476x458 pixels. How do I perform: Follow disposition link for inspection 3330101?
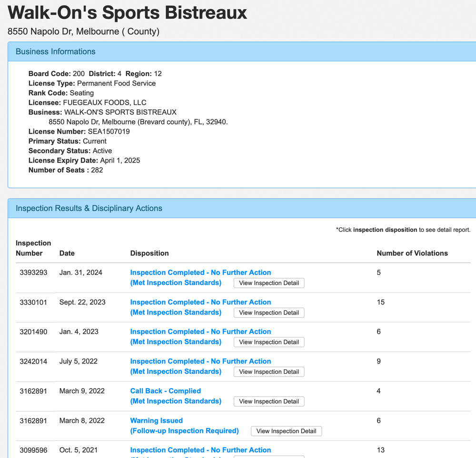[x=200, y=302]
